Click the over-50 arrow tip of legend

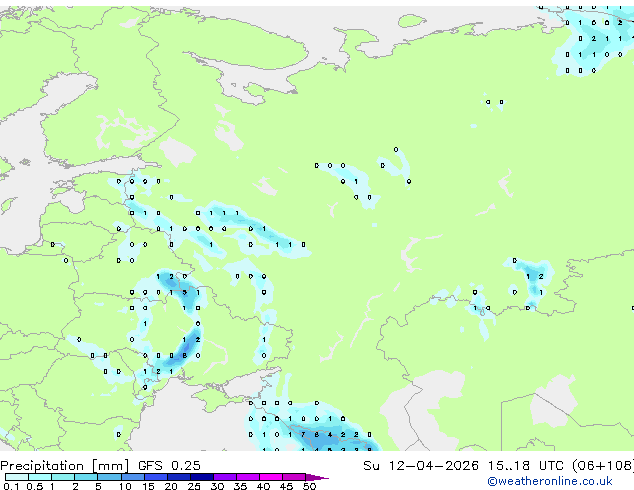click(317, 478)
